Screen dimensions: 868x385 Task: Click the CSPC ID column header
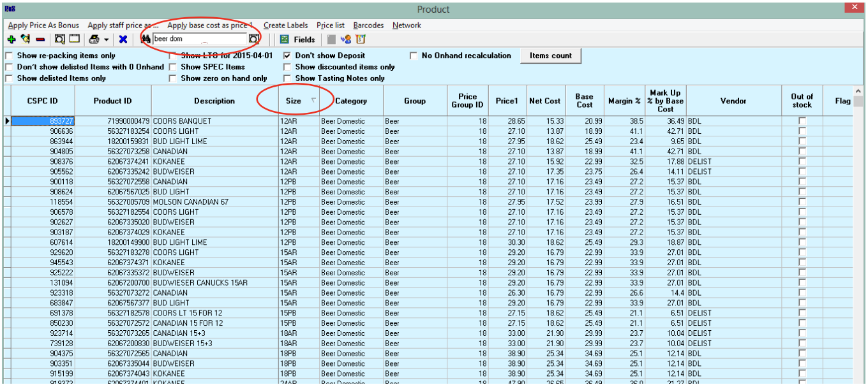tap(43, 101)
